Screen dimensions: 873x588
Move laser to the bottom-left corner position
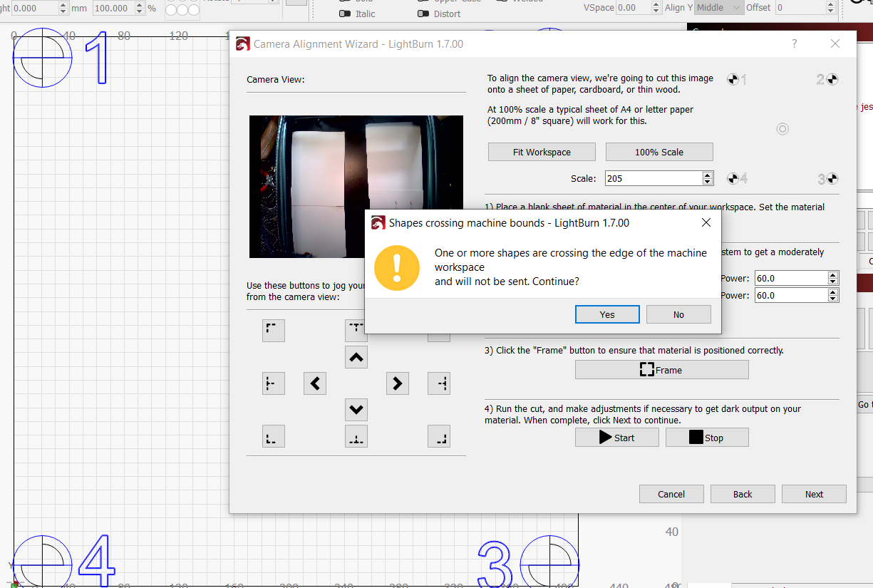pos(274,436)
